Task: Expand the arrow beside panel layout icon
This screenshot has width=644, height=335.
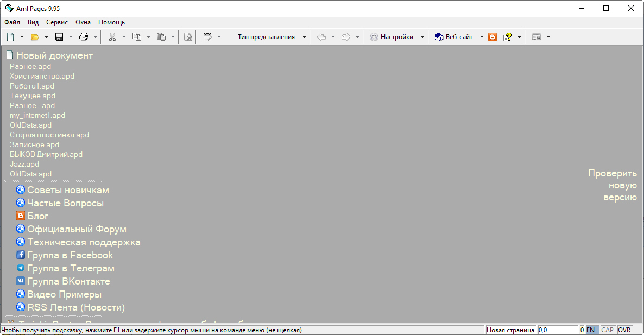Action: point(548,37)
